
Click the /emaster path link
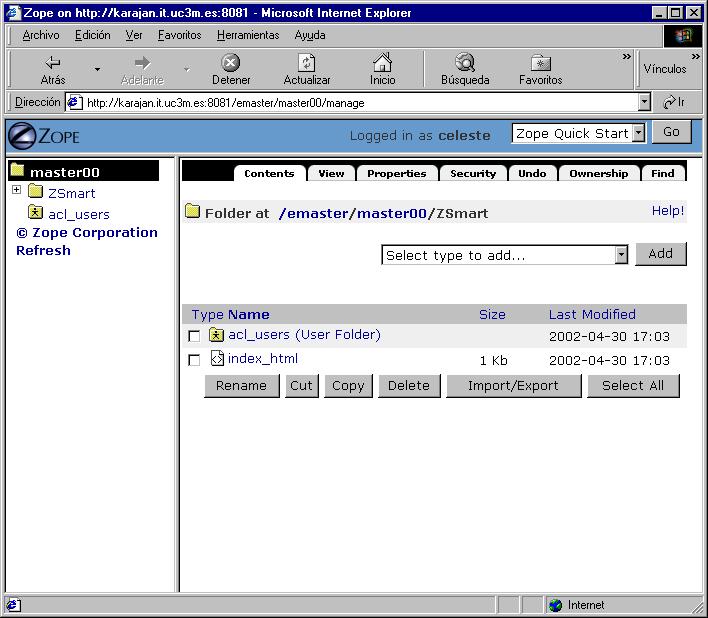tap(313, 213)
